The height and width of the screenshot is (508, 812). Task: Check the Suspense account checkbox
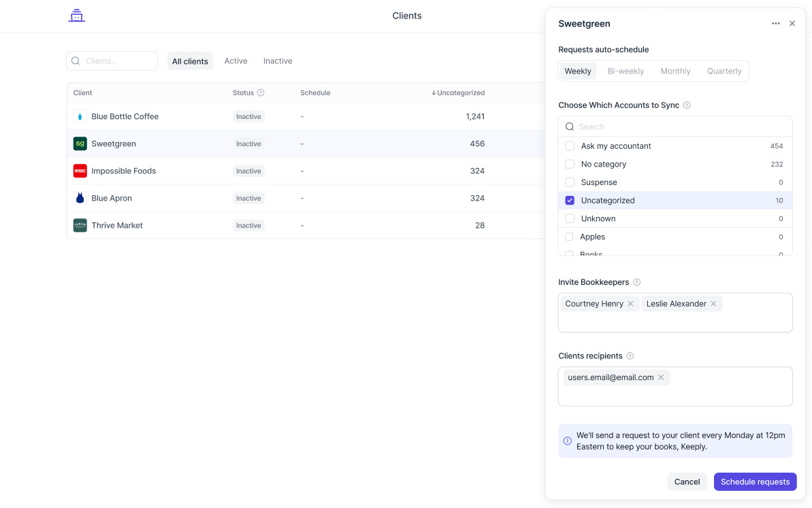coord(570,182)
